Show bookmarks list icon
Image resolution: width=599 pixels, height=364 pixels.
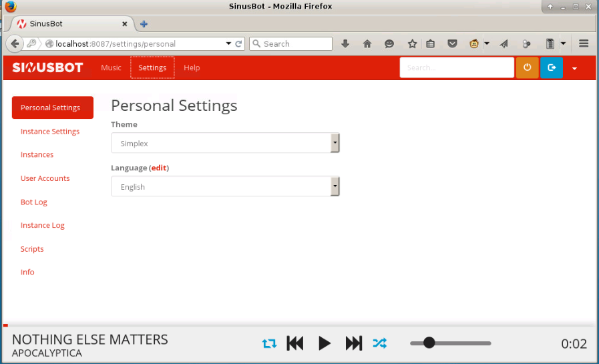point(431,44)
